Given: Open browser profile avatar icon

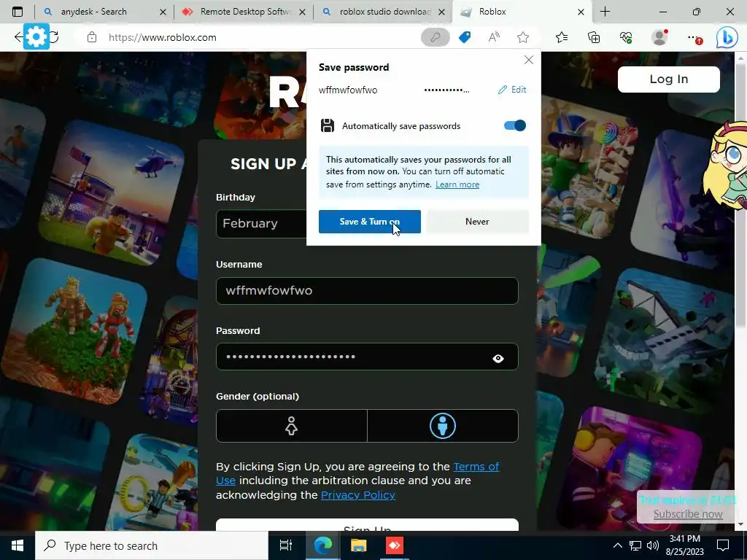Looking at the screenshot, I should point(659,37).
